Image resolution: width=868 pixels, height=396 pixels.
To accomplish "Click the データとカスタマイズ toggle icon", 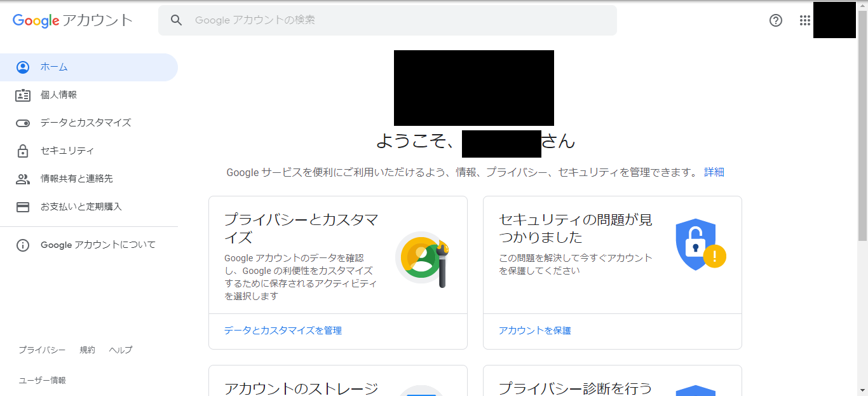I will 23,123.
